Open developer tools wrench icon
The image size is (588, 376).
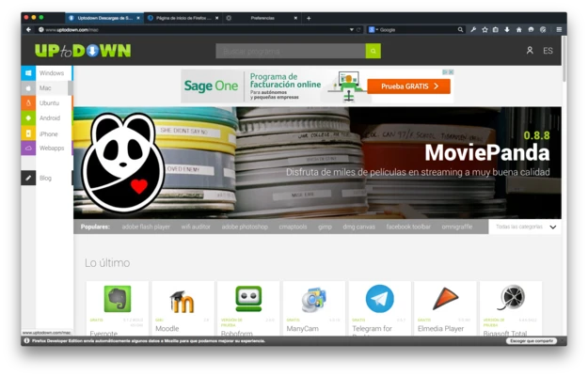click(473, 29)
